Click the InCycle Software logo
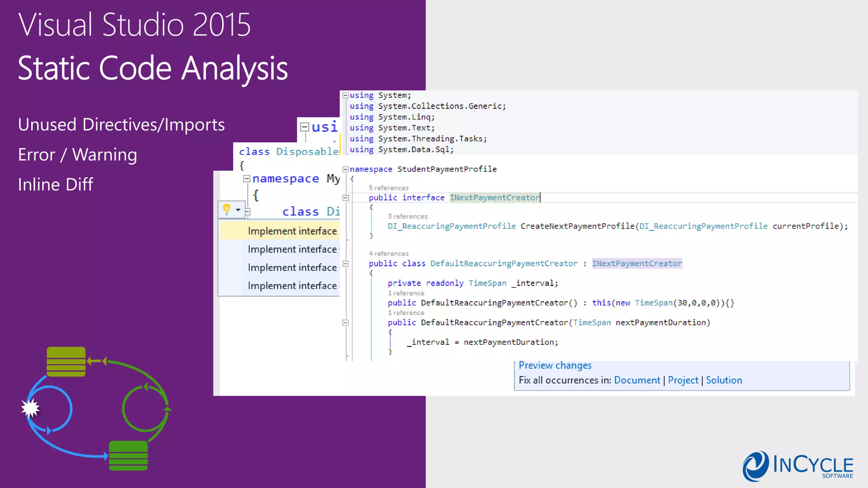The width and height of the screenshot is (868, 488). tap(798, 466)
